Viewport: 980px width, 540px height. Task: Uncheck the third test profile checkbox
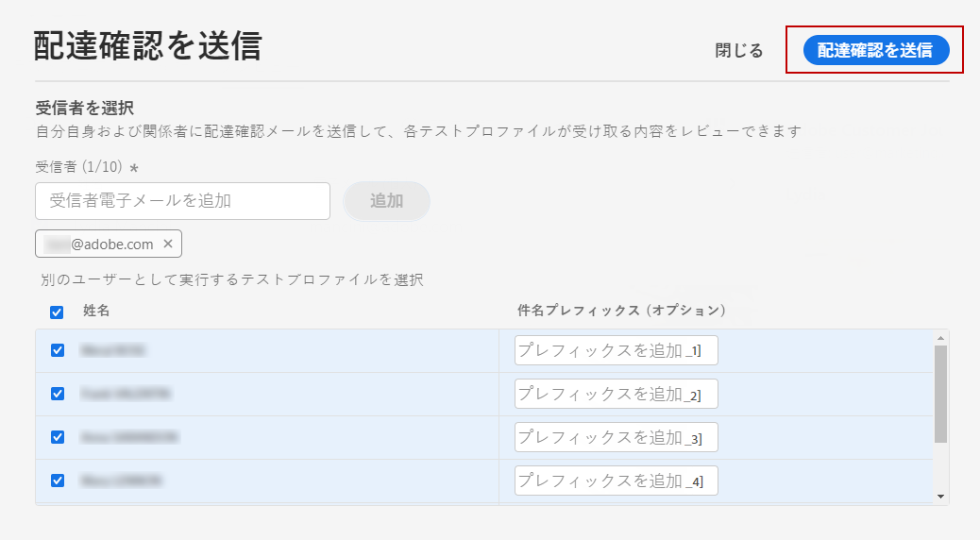(x=58, y=437)
